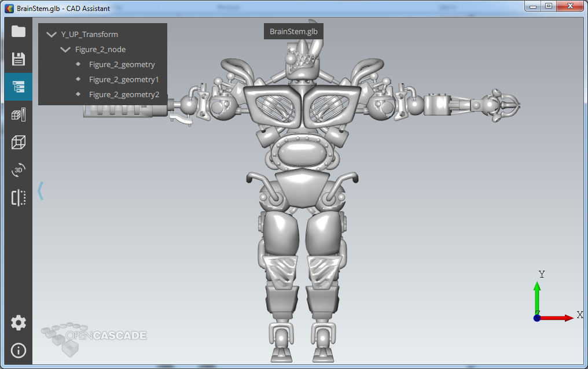
Task: Click the Open Cascade logo
Action: tap(94, 337)
